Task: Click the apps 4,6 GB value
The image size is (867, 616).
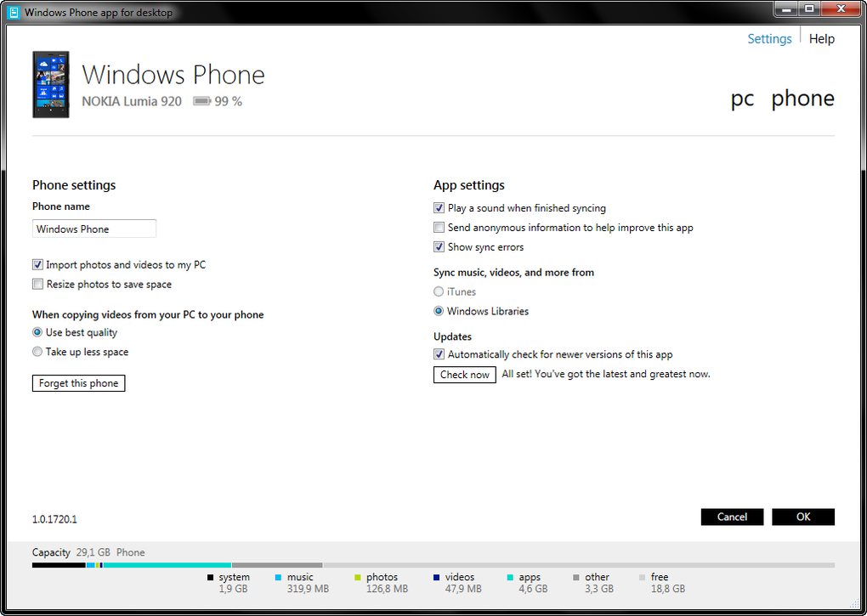Action: [533, 589]
